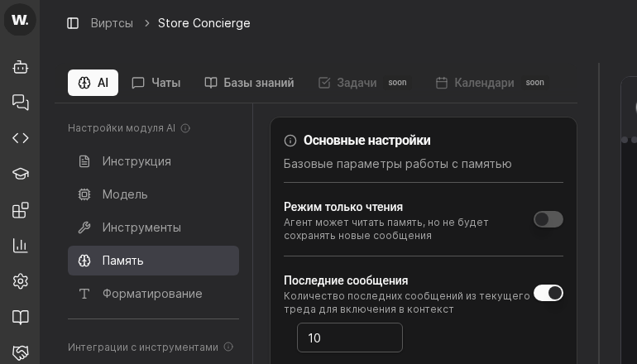Open the handshake icon in sidebar
The width and height of the screenshot is (637, 364).
pyautogui.click(x=21, y=352)
